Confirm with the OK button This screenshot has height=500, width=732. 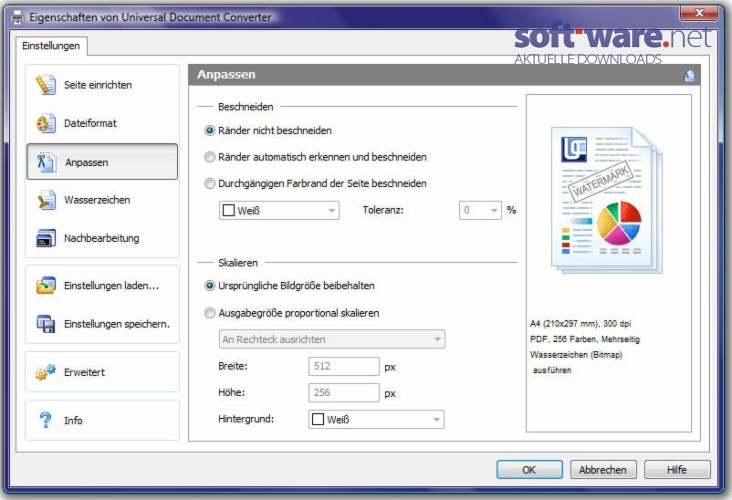[x=529, y=470]
